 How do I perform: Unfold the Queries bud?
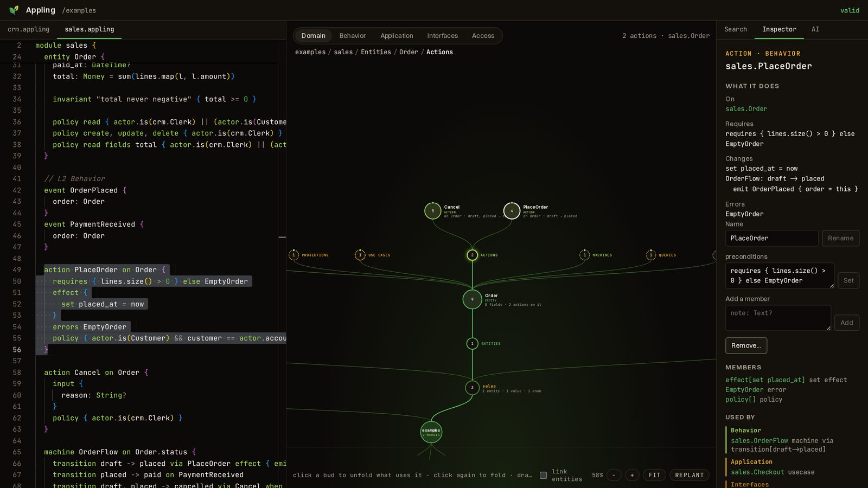pyautogui.click(x=651, y=255)
